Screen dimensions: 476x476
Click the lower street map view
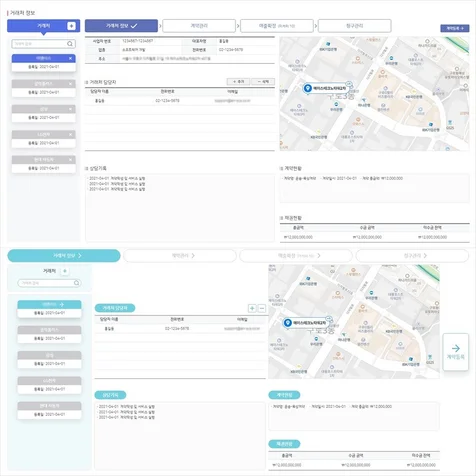click(354, 322)
